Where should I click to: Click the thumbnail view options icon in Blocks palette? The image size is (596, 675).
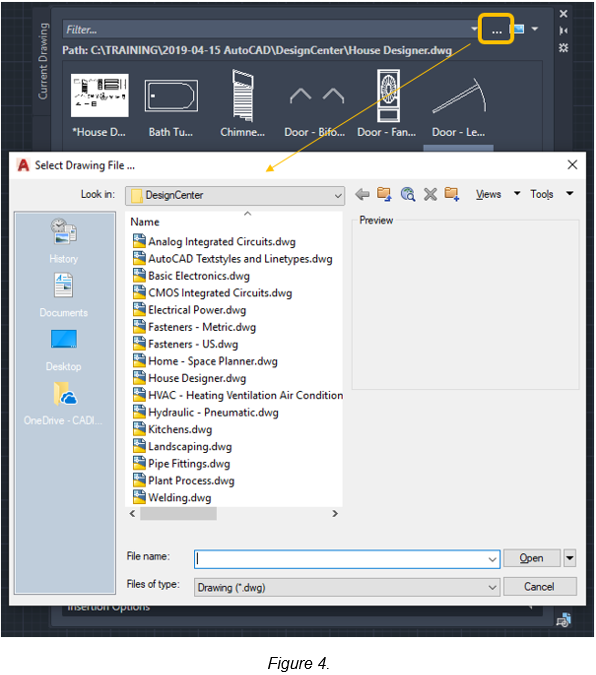(518, 29)
